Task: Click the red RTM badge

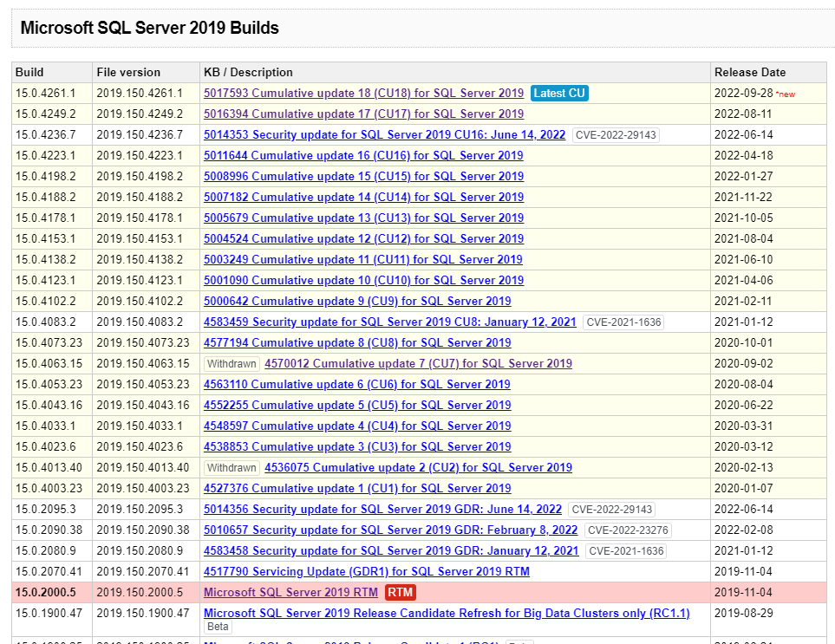Action: click(x=400, y=592)
